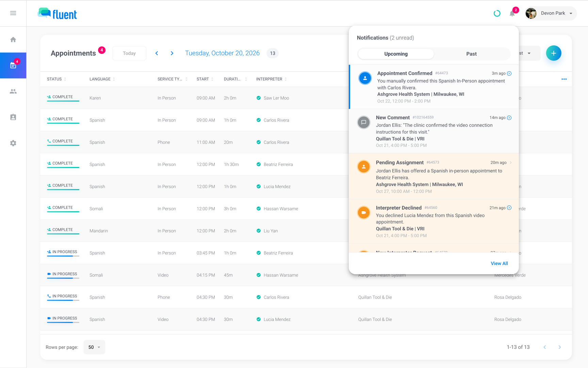Click Pending Assignment notification person icon
Viewport: 588px width, 368px height.
(x=364, y=167)
